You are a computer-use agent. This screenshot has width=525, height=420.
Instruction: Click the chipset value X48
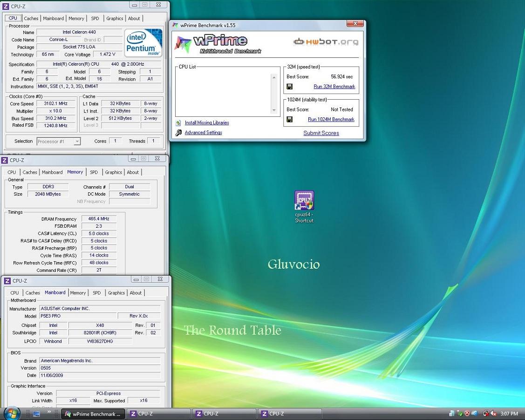click(100, 325)
